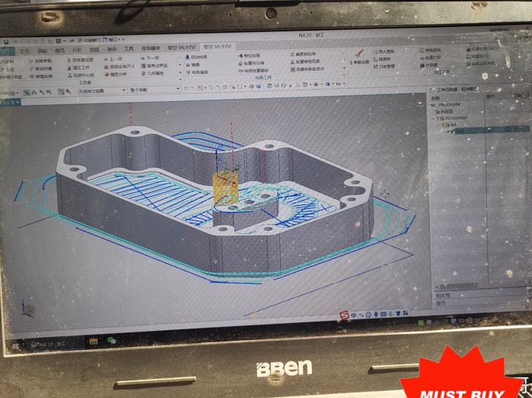Open the 分析 ribbon tab

[78, 50]
